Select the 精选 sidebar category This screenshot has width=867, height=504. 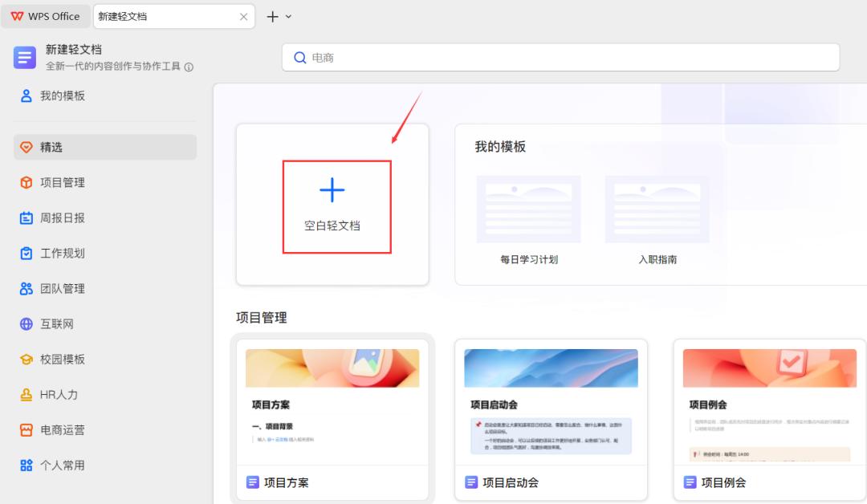(x=55, y=147)
